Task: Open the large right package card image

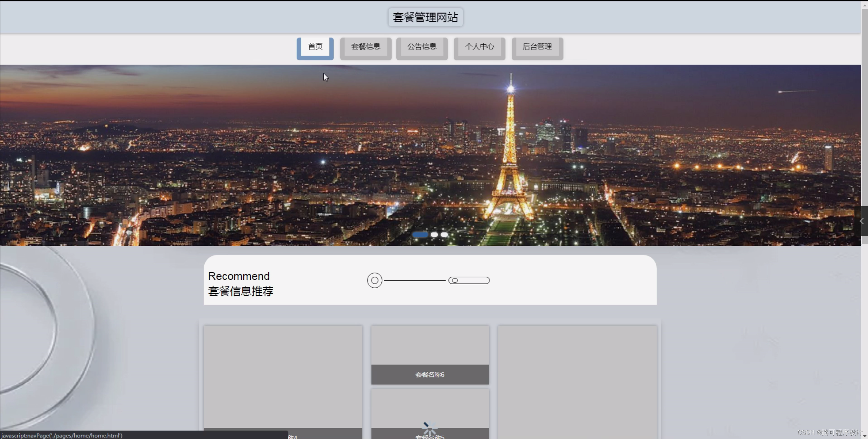Action: 577,380
